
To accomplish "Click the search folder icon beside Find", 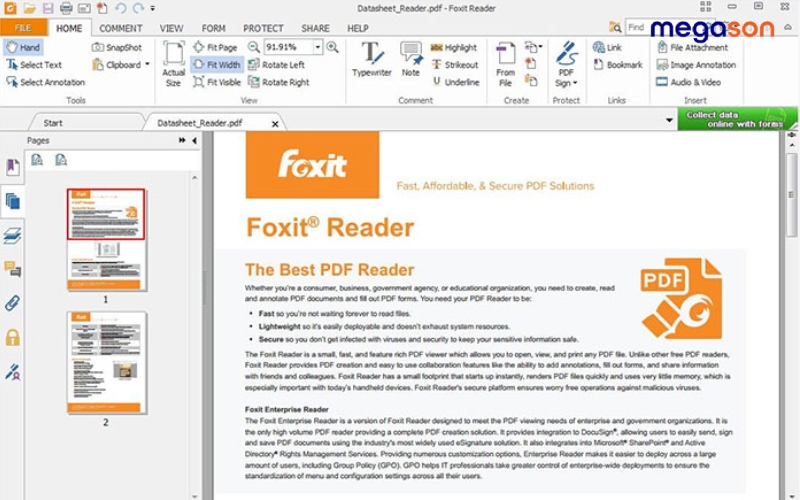I will [615, 27].
